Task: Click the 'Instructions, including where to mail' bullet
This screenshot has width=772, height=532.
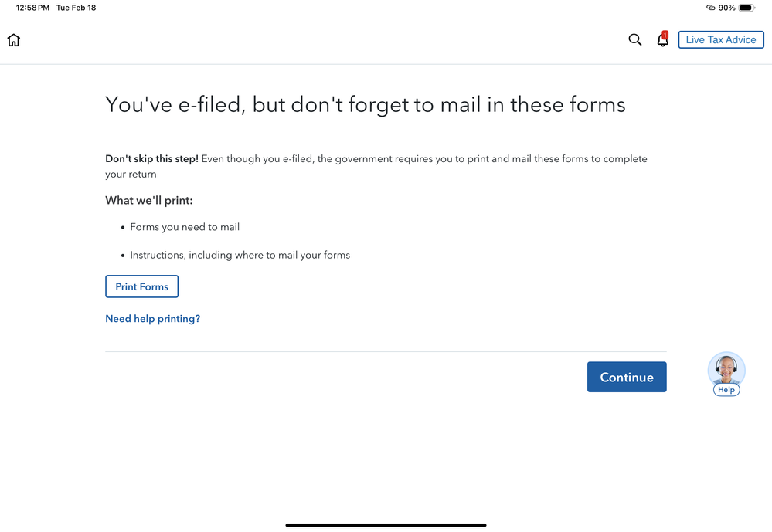Action: [x=240, y=255]
